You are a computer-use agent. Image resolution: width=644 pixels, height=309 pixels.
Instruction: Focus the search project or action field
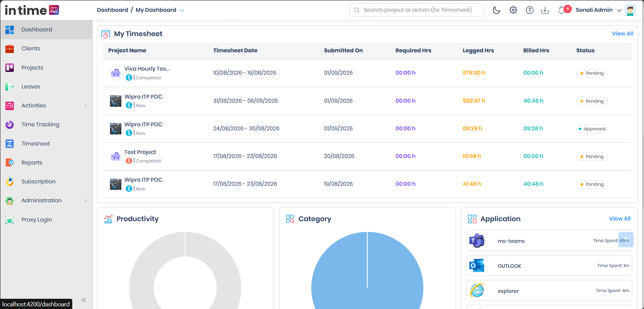pyautogui.click(x=416, y=10)
